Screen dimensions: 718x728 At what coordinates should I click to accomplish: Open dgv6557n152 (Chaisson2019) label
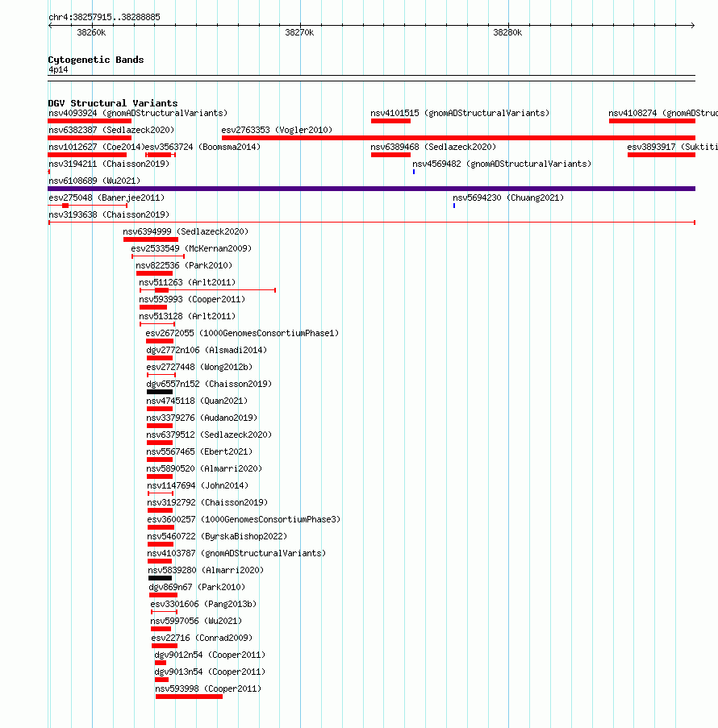tap(209, 384)
